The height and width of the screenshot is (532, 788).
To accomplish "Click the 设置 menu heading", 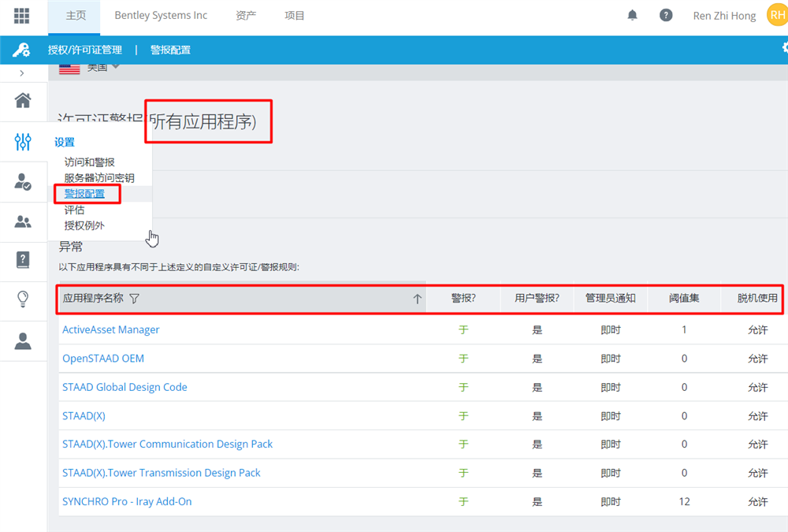I will [x=65, y=143].
